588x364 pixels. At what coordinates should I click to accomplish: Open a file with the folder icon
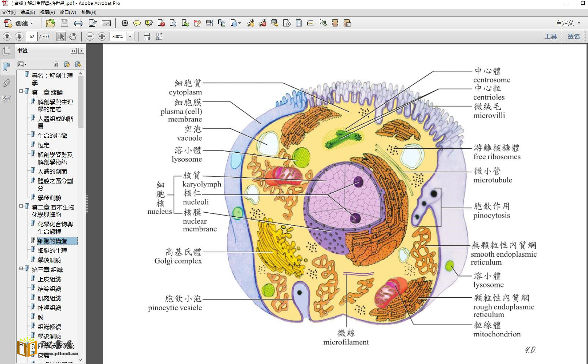coord(51,23)
